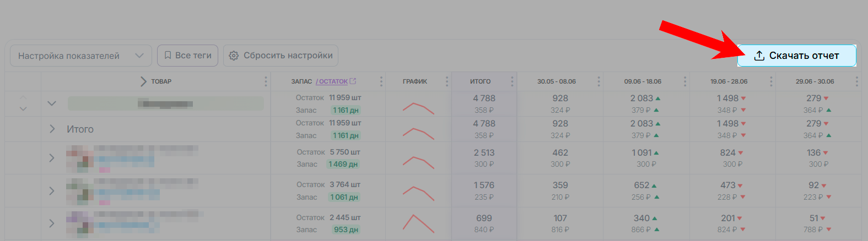
Task: Open the Все теги tag filter
Action: tap(188, 56)
